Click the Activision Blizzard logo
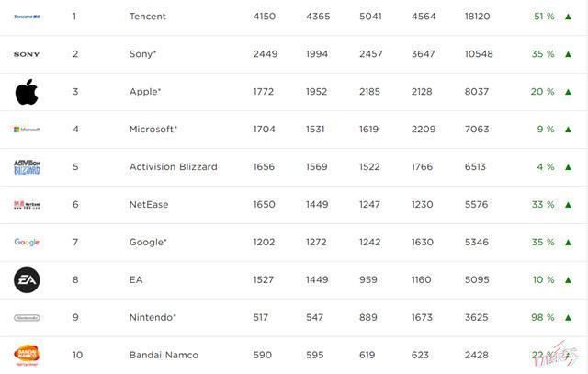 tap(27, 167)
